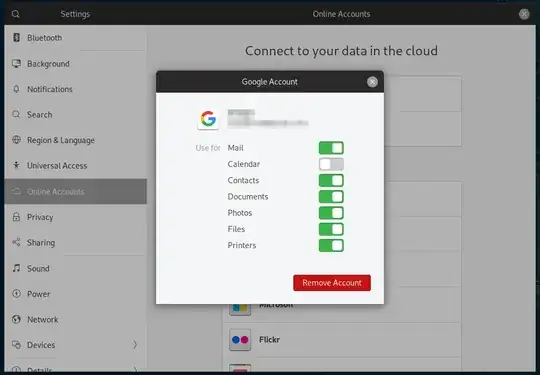This screenshot has width=540, height=375.
Task: Toggle the Contacts switch
Action: 331,180
